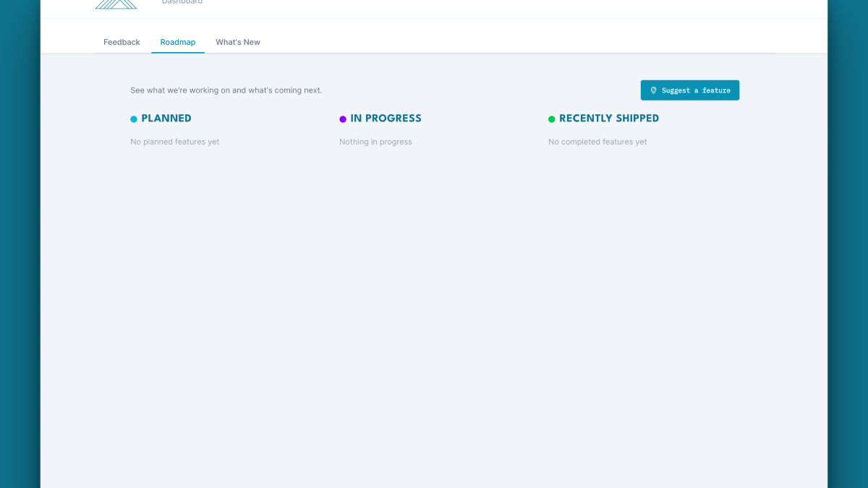868x488 pixels.
Task: Click the PLANNED column heading
Action: point(166,119)
